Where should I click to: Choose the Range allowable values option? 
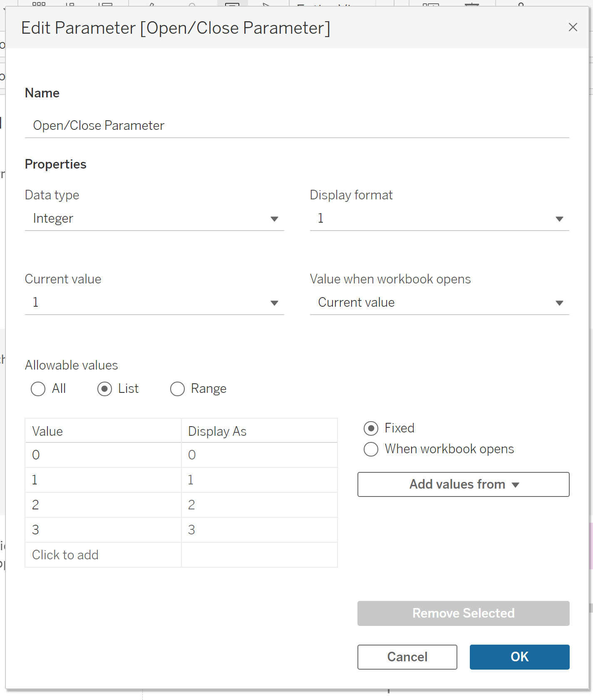[177, 389]
